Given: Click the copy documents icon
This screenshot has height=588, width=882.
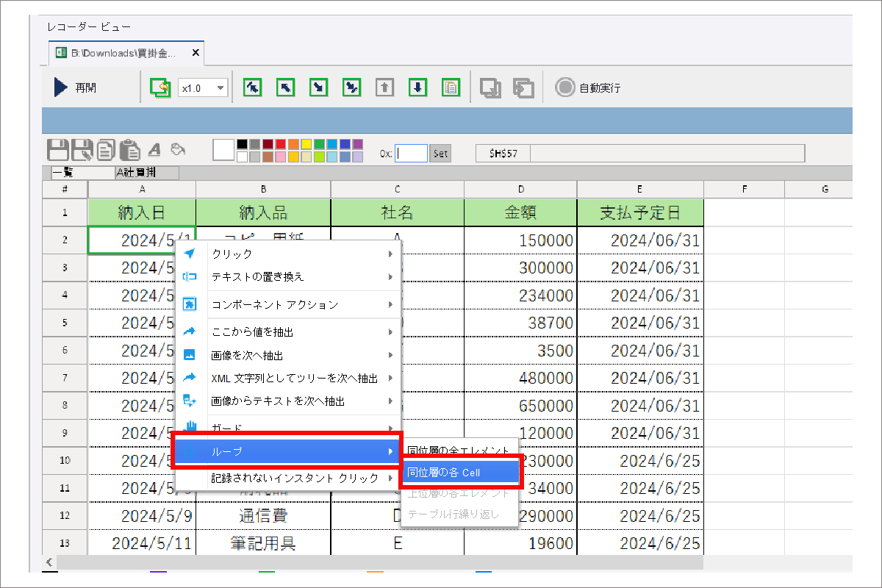Looking at the screenshot, I should click(x=106, y=150).
